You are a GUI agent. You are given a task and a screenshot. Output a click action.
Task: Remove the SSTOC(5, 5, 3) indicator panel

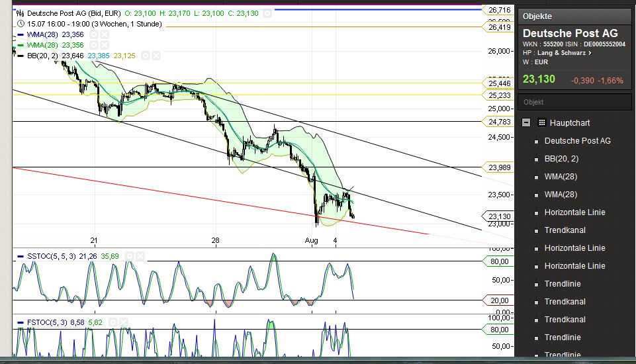tap(140, 257)
